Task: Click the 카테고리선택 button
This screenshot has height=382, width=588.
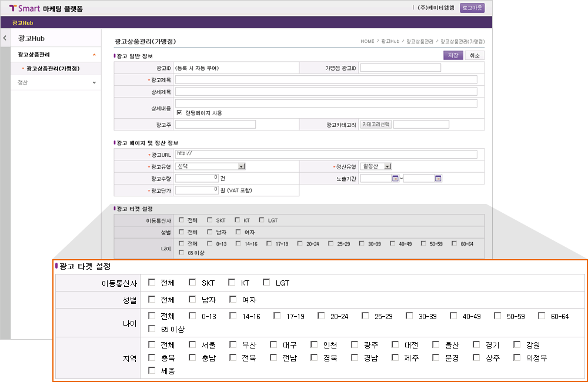Action: [376, 125]
